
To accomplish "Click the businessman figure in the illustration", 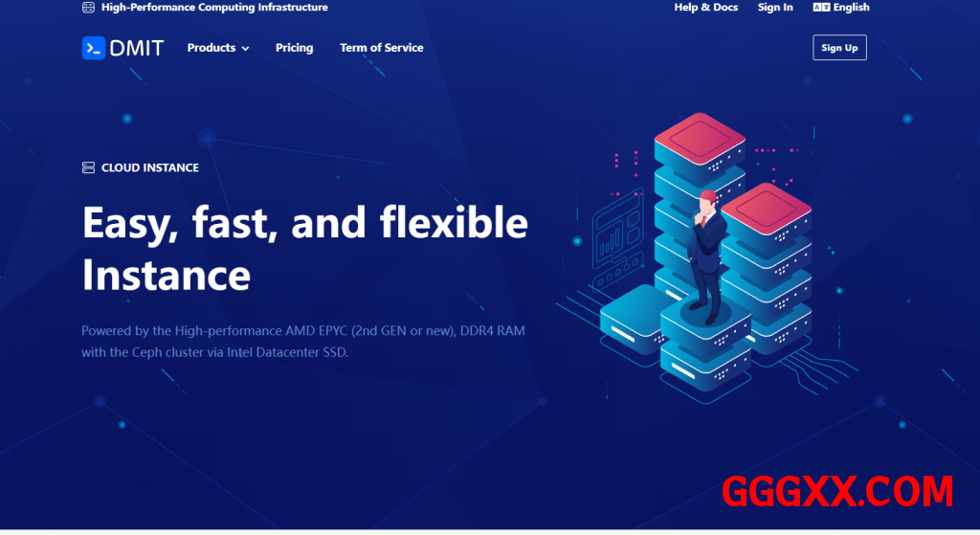I will point(705,254).
